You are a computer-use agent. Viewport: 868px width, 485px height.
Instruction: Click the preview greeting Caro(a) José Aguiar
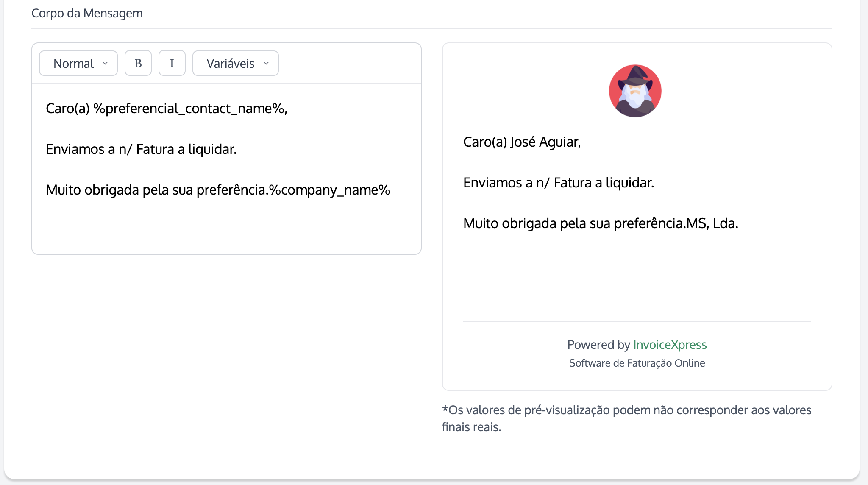click(x=521, y=142)
